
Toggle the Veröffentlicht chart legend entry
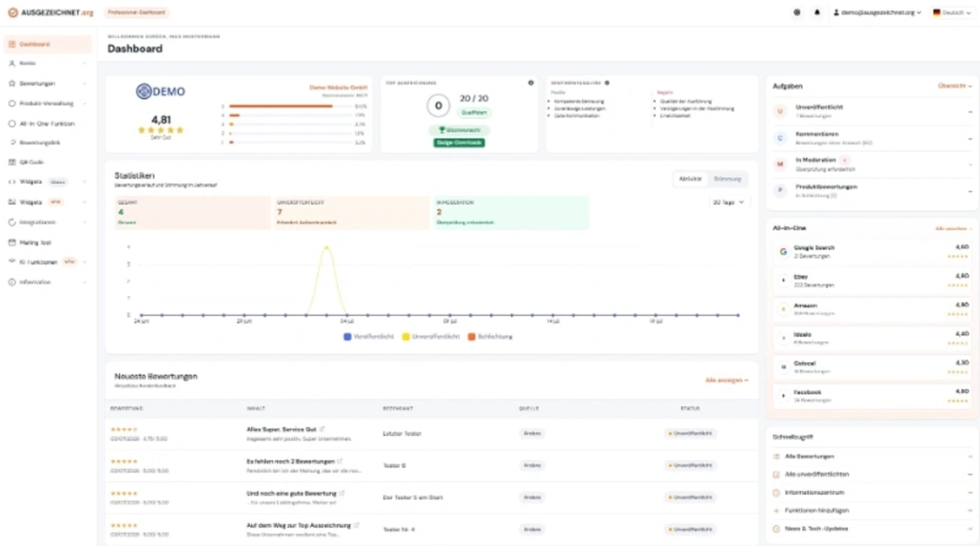(369, 337)
